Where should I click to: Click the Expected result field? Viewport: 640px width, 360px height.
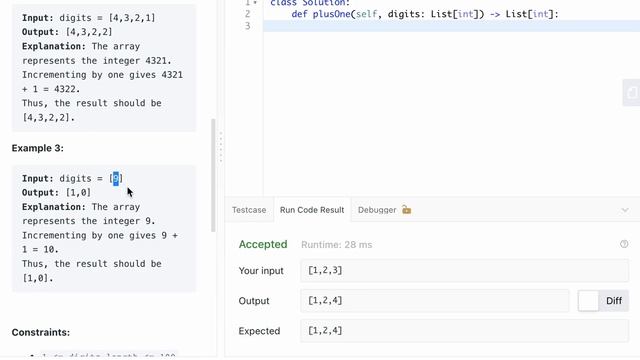(464, 331)
